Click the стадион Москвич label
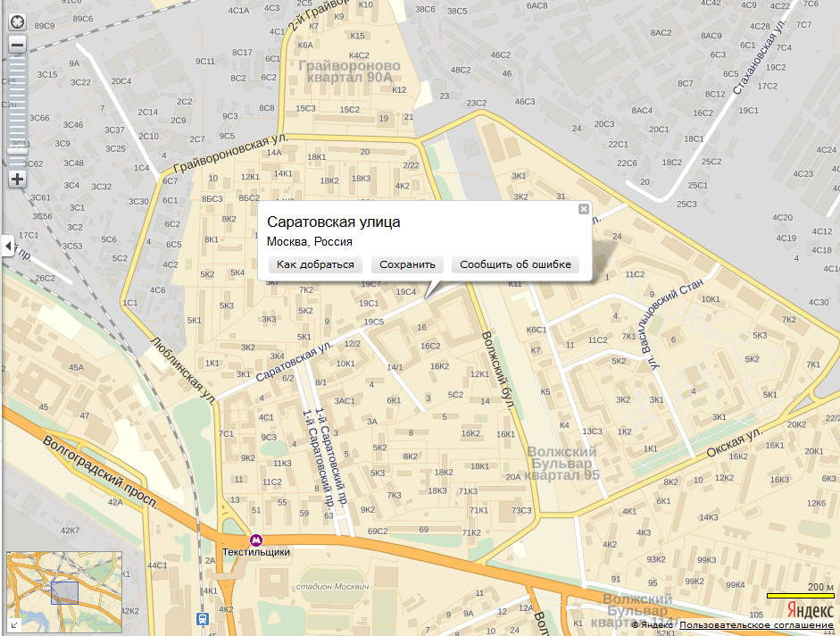The height and width of the screenshot is (636, 840). coord(333,587)
